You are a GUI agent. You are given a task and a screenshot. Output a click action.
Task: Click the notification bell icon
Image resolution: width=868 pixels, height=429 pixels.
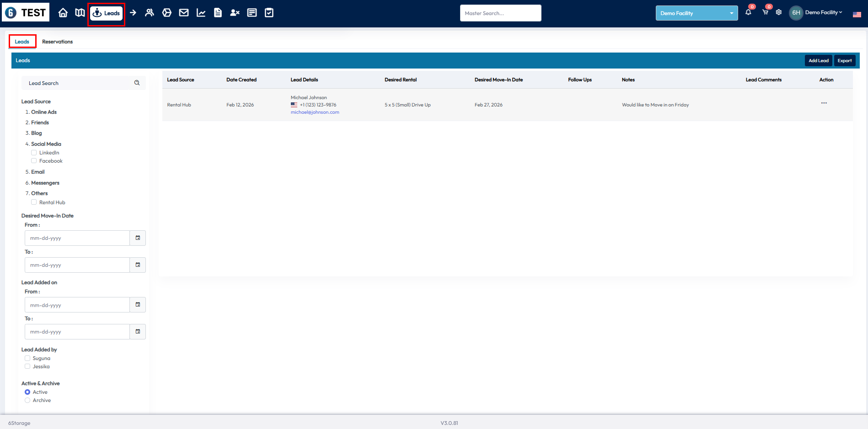click(748, 12)
